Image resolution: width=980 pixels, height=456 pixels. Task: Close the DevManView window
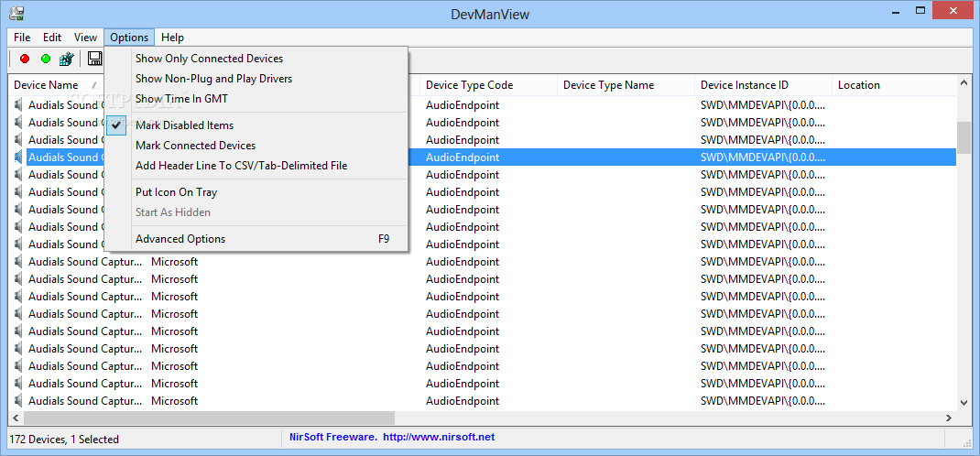coord(954,9)
